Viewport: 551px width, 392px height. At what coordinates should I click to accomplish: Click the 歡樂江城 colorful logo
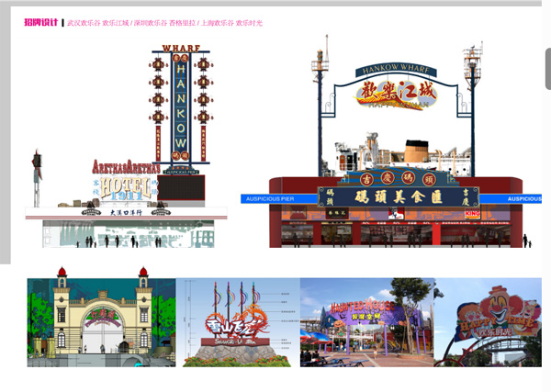(x=396, y=95)
